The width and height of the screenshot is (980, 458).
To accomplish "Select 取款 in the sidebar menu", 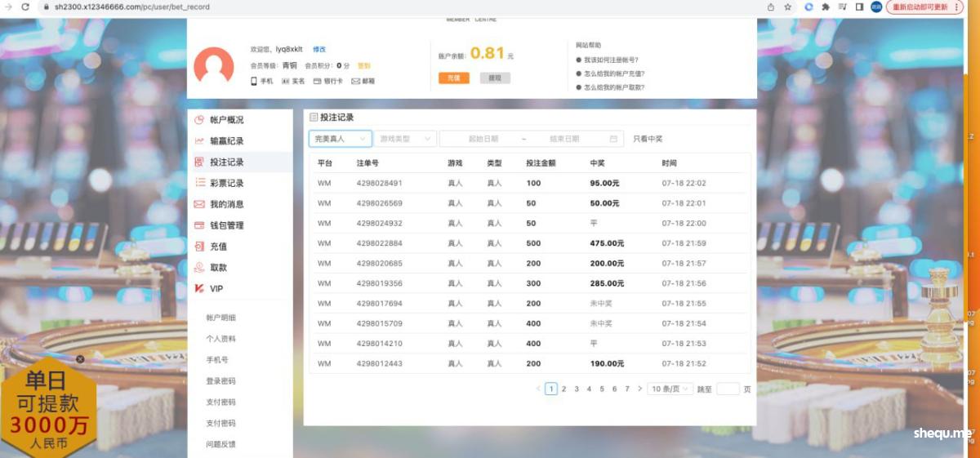I will pyautogui.click(x=218, y=268).
